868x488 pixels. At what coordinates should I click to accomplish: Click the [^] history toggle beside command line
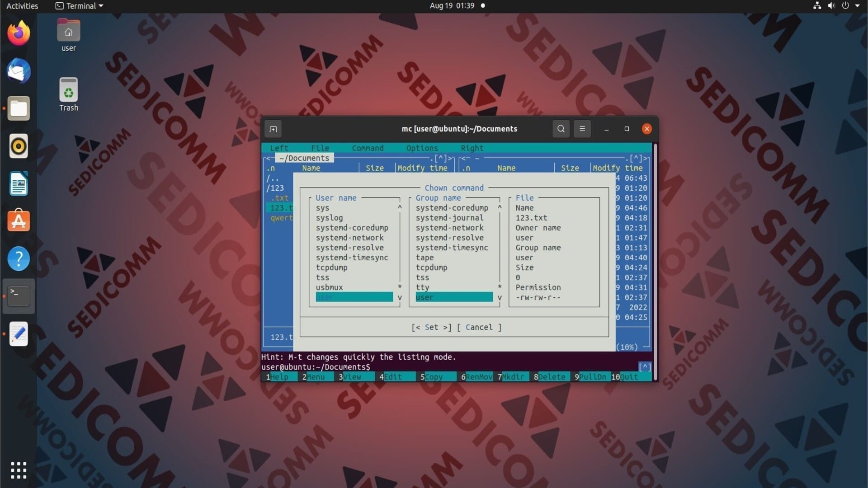645,367
